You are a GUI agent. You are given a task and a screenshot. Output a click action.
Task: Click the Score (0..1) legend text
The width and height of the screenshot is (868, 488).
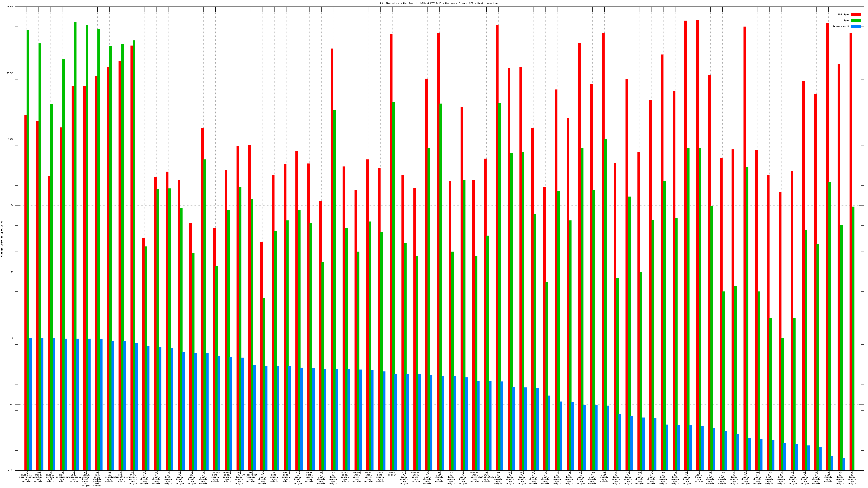841,26
